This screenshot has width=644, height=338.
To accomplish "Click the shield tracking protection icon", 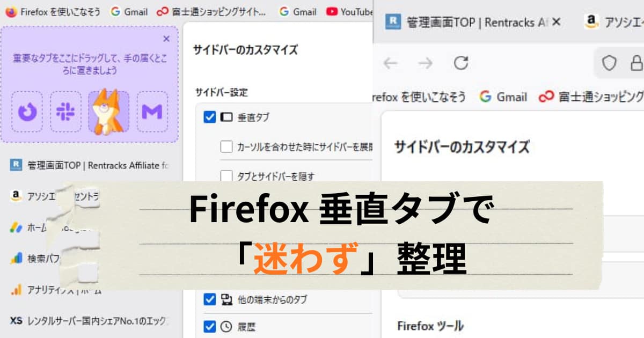I will (x=609, y=64).
